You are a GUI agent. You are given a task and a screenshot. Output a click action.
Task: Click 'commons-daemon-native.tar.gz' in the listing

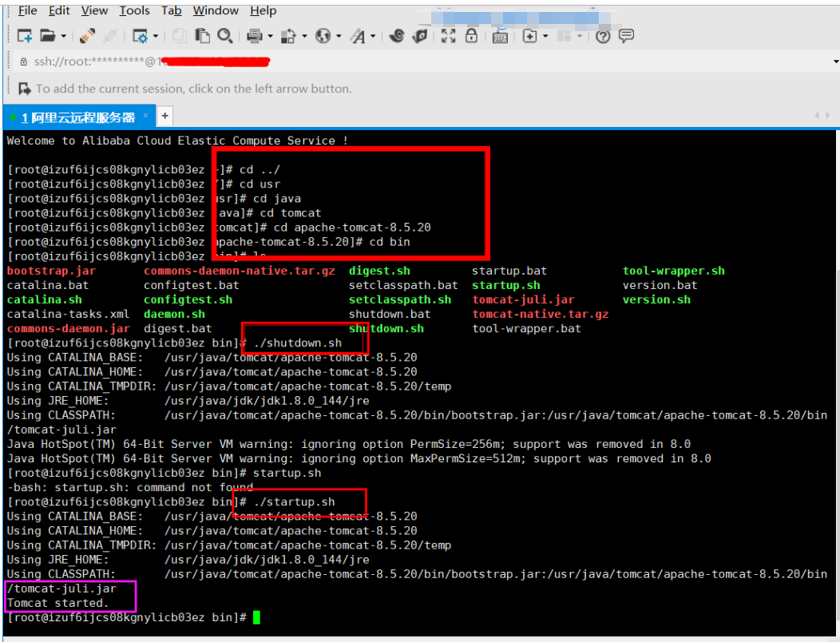pos(240,271)
